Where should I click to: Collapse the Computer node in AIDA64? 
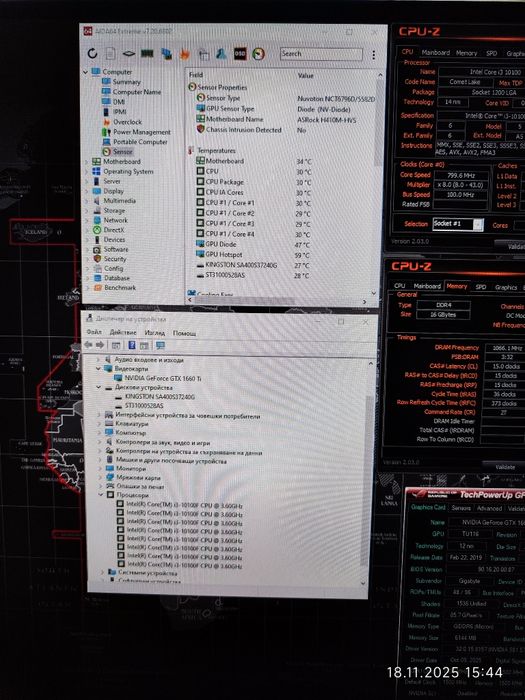tap(86, 72)
